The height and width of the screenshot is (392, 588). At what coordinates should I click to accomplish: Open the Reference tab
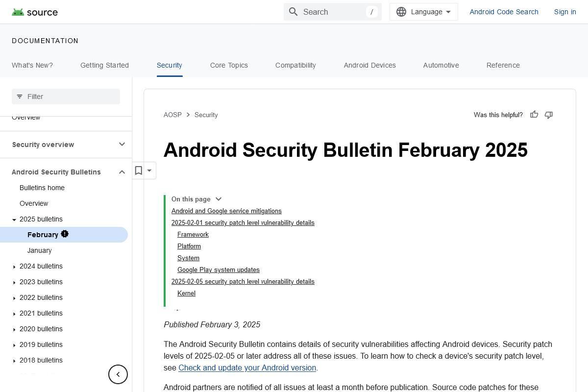tap(503, 65)
